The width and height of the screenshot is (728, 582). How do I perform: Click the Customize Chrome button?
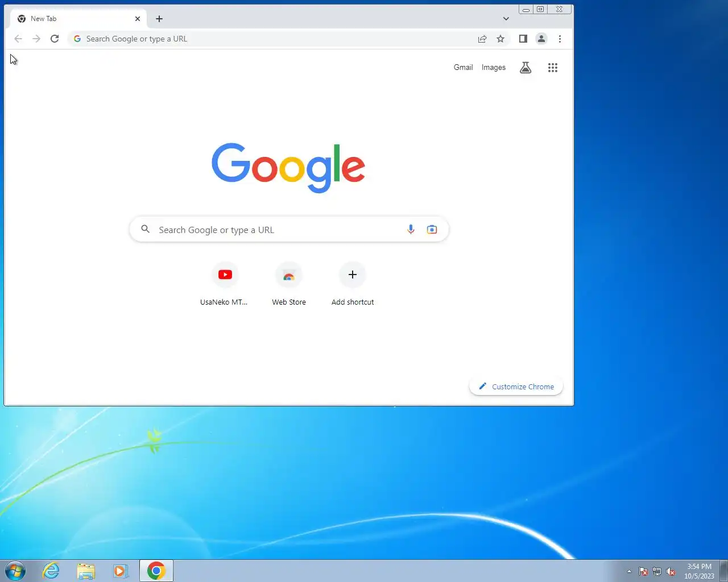[516, 386]
